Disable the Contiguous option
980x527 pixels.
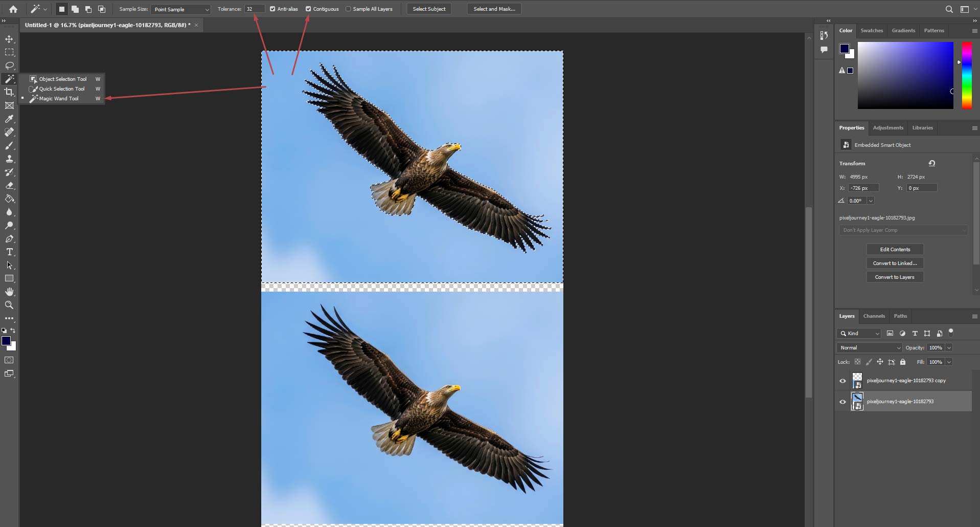309,9
